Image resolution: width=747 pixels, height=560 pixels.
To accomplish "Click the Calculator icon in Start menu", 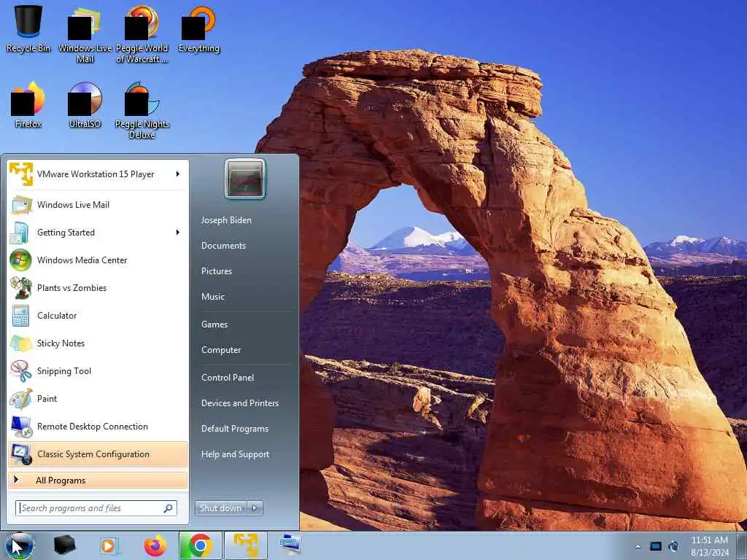I will click(20, 315).
